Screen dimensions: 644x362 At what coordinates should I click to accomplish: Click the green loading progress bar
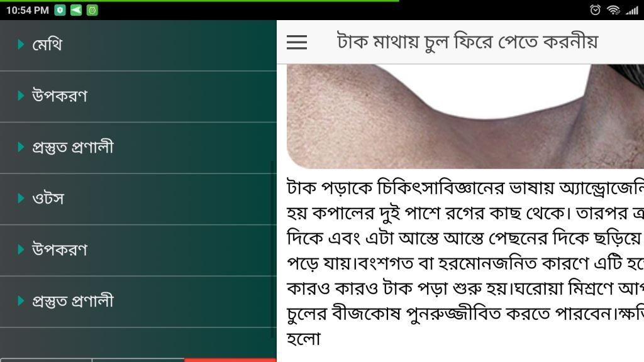click(x=199, y=1)
